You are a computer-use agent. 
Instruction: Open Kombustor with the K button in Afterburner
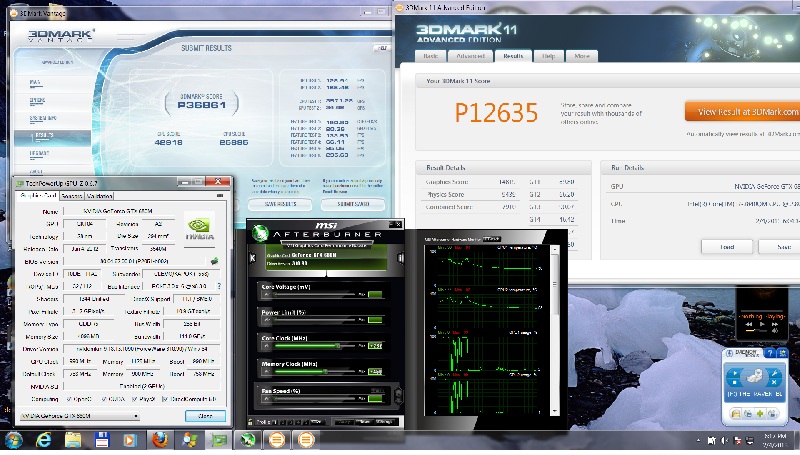252,258
